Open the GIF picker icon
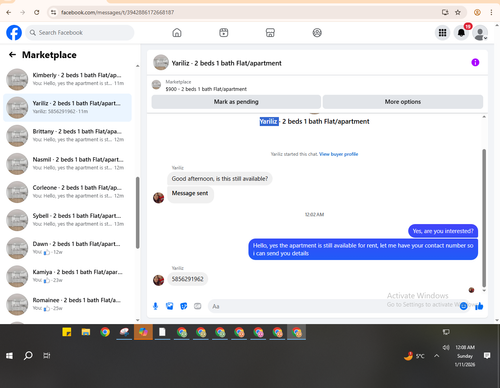Screen dimensions: 500x388 click(198, 306)
